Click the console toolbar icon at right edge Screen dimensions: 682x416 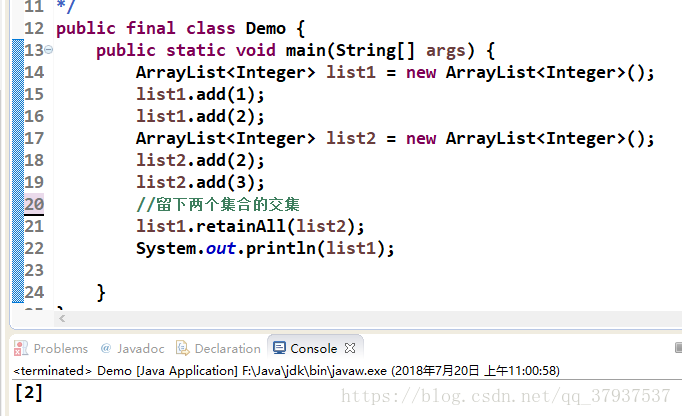[678, 347]
